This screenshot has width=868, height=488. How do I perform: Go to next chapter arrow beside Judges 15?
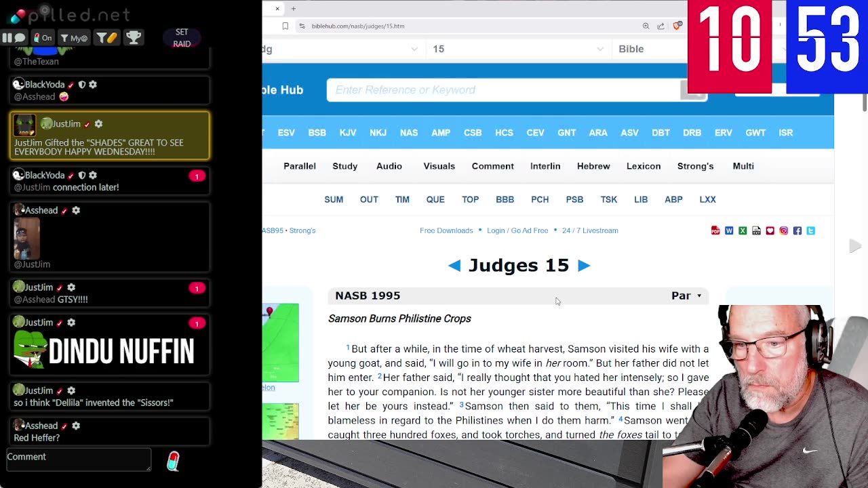coord(583,266)
